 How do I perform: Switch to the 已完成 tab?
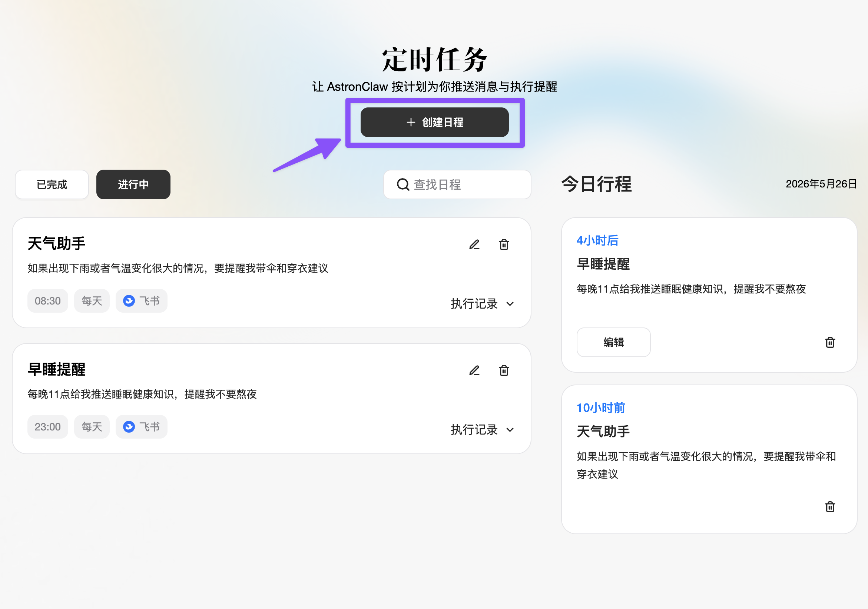[x=52, y=184]
